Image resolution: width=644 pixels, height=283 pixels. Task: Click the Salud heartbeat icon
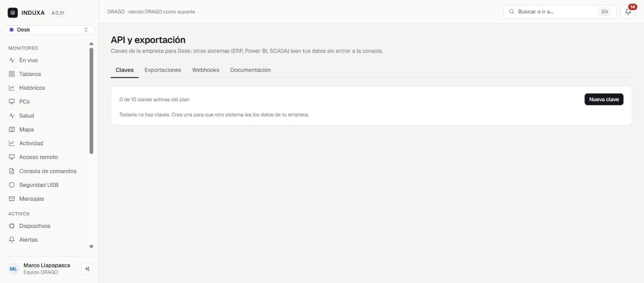point(12,115)
